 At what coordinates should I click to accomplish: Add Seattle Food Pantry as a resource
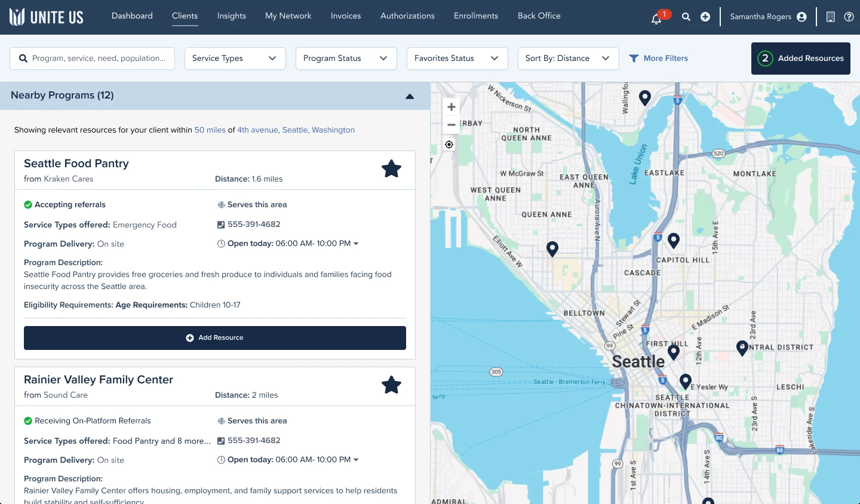pos(215,338)
